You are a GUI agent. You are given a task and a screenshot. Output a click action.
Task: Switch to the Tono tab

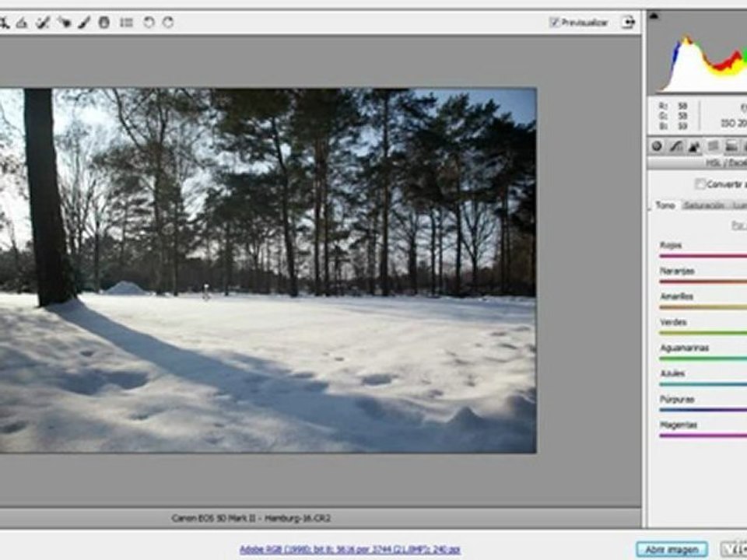coord(665,205)
